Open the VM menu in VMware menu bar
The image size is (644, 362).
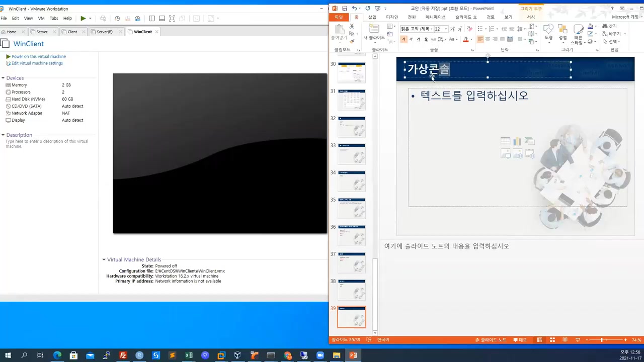(41, 19)
